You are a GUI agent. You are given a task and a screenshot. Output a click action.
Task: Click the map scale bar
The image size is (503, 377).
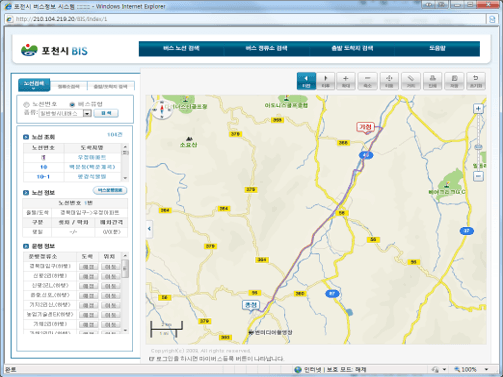[167, 329]
